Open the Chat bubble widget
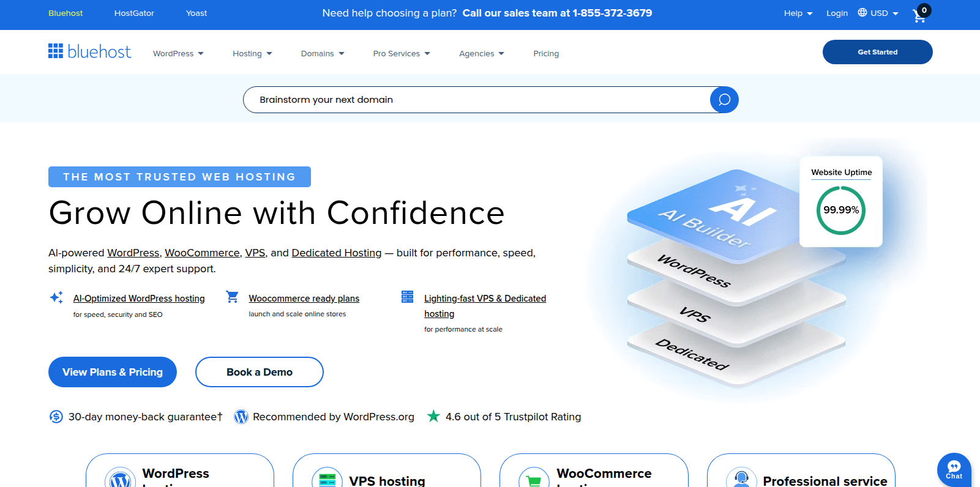 tap(954, 469)
